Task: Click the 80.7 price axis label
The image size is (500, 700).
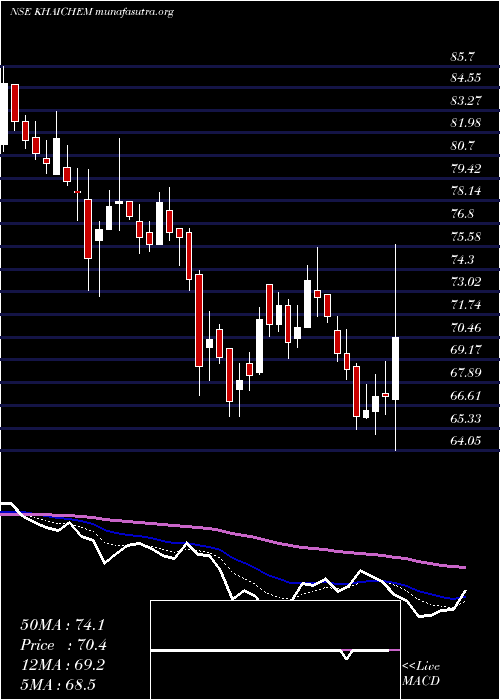Action: 462,146
